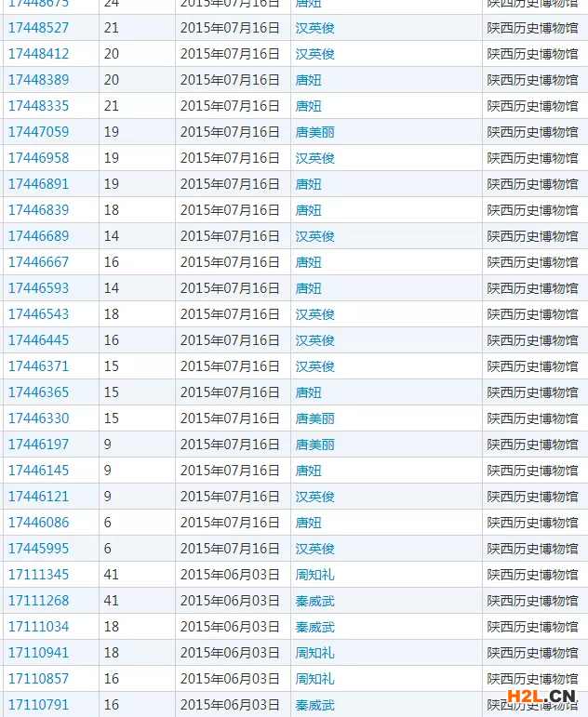
Task: Click 唐妞 in row 17446086
Action: pos(308,524)
